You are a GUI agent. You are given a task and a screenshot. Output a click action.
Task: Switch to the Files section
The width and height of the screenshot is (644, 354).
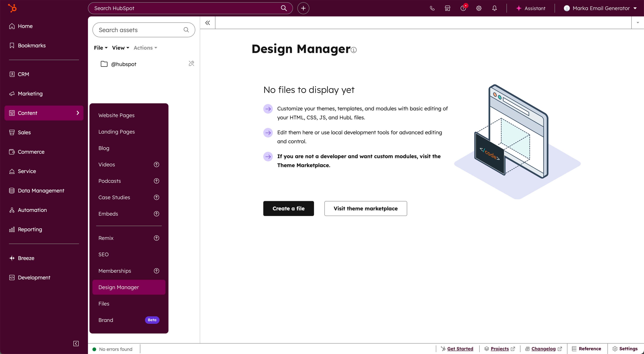[104, 303]
